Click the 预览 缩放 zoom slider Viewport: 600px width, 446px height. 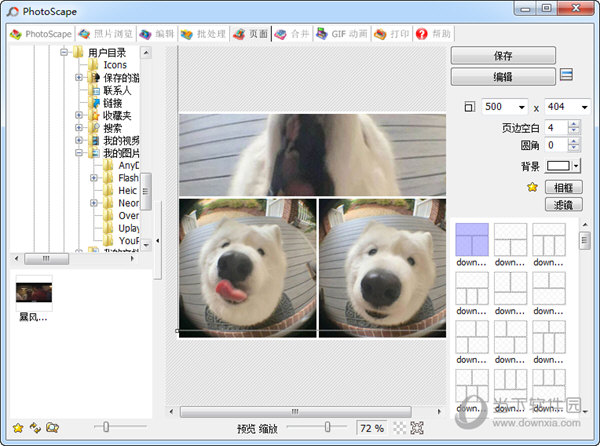click(x=327, y=427)
